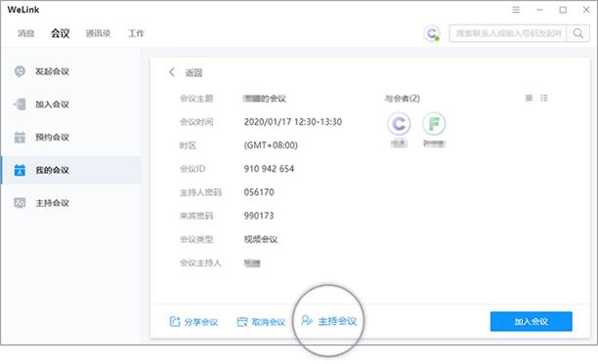Select 主持会议 in sidebar
598x364 pixels.
pyautogui.click(x=71, y=203)
